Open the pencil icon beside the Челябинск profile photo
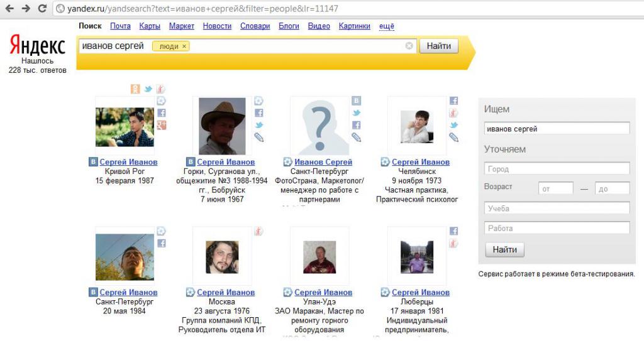 pyautogui.click(x=453, y=138)
